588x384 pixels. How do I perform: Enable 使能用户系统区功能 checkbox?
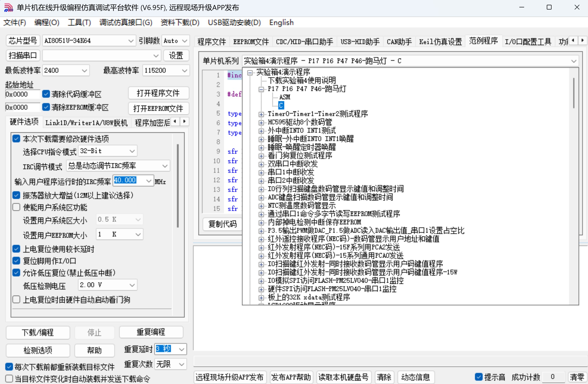coord(16,207)
